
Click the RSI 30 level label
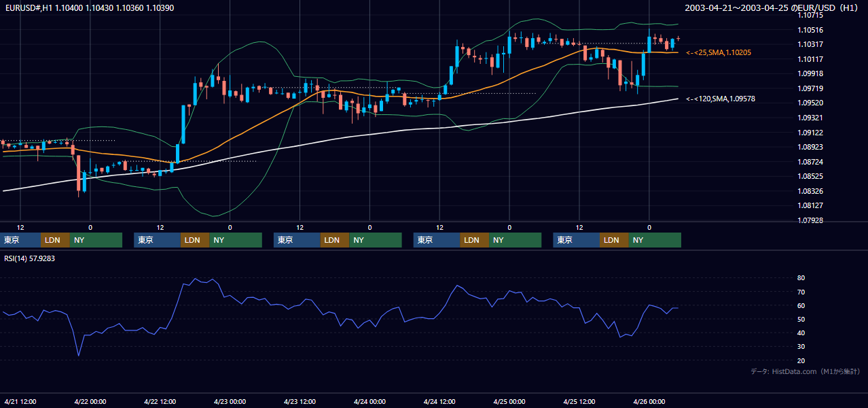[801, 347]
